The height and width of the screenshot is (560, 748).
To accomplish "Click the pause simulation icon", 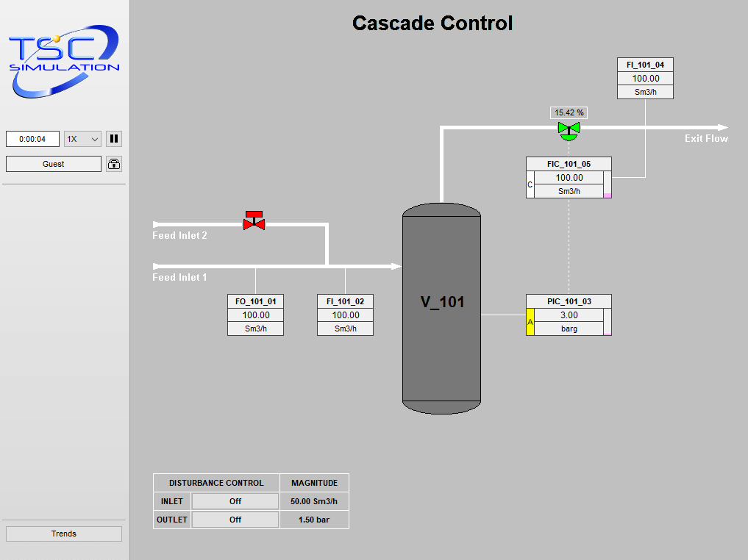I will (x=114, y=138).
